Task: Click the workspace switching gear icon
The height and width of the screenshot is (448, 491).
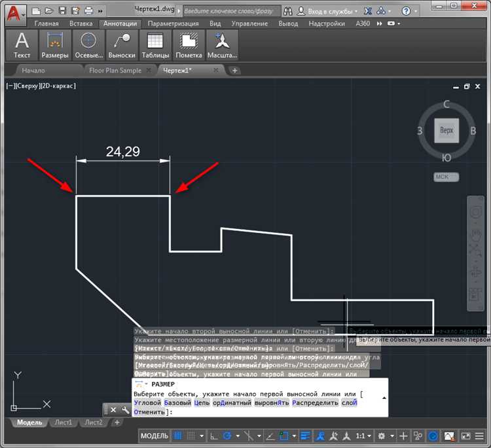Action: pyautogui.click(x=382, y=436)
